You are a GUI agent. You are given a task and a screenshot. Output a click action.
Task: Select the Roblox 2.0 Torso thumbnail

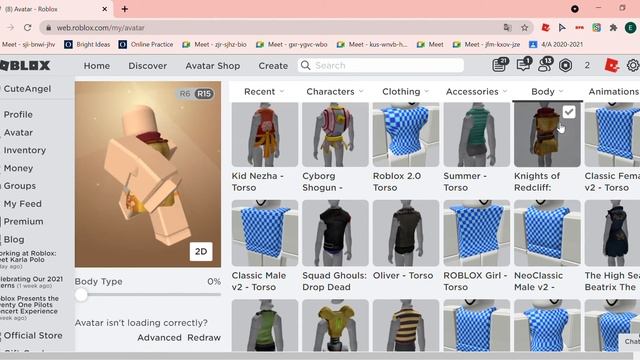(406, 135)
